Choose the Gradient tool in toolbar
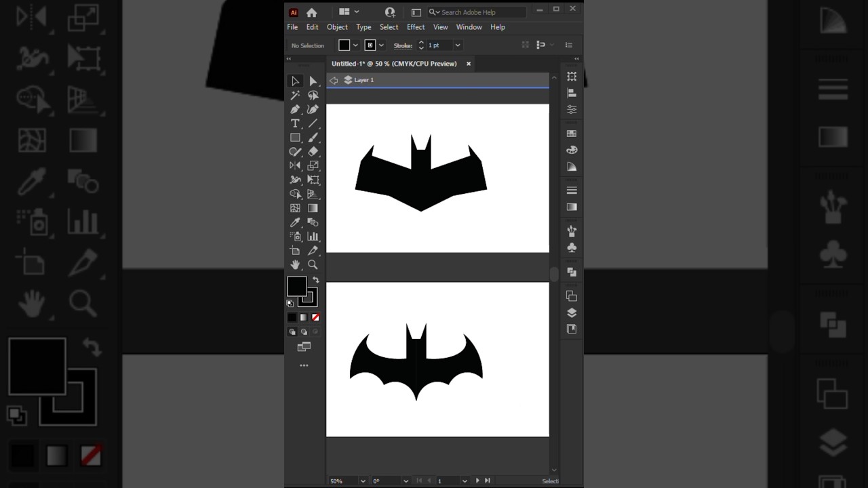868x488 pixels. pos(313,208)
